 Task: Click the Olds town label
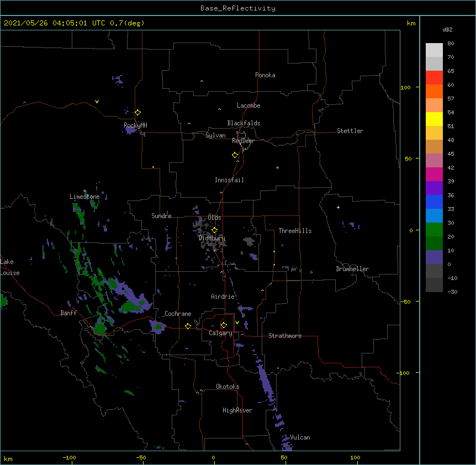click(214, 218)
